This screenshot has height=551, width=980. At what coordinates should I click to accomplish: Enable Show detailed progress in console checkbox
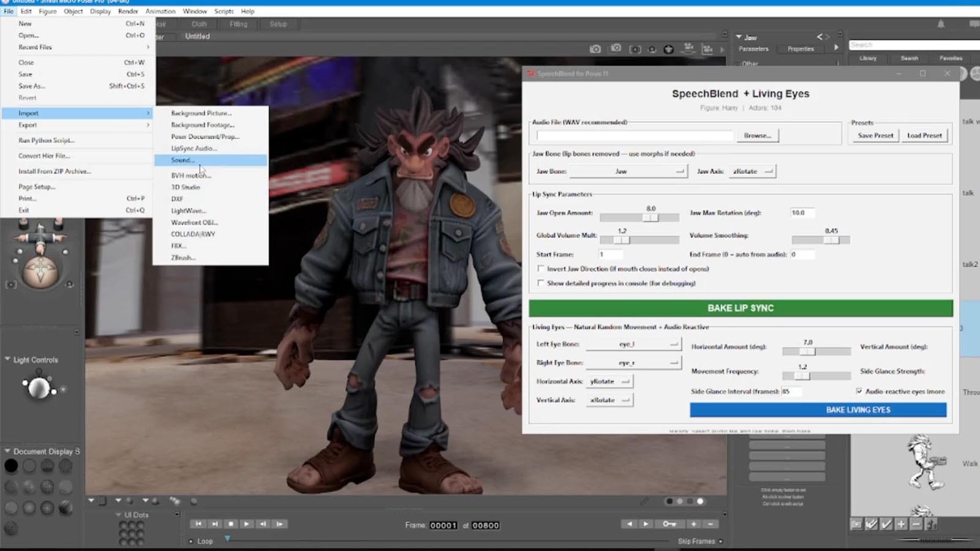click(541, 283)
